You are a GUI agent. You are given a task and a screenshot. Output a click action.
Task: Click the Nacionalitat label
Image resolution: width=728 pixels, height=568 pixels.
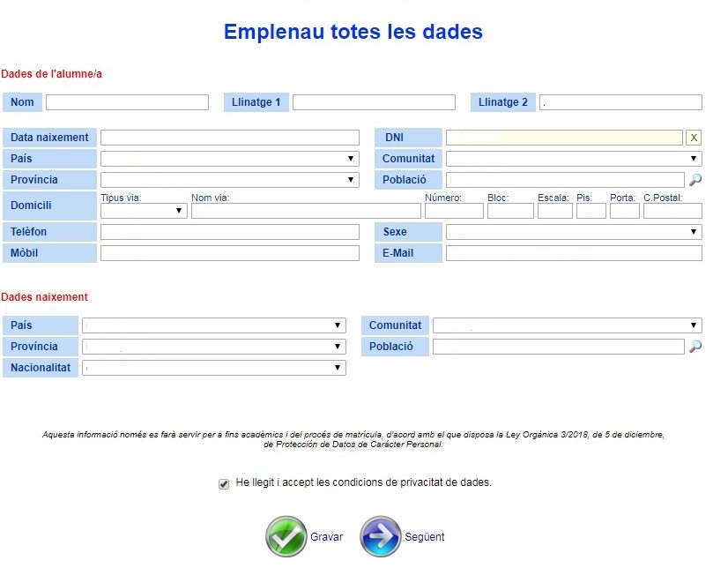click(41, 368)
